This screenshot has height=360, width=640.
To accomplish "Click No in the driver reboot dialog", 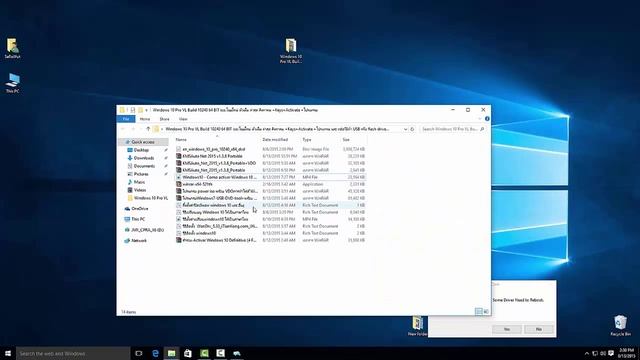I will click(539, 329).
